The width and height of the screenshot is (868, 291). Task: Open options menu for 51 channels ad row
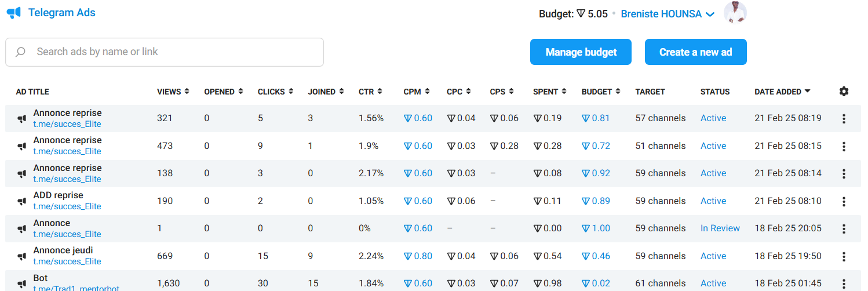[844, 146]
